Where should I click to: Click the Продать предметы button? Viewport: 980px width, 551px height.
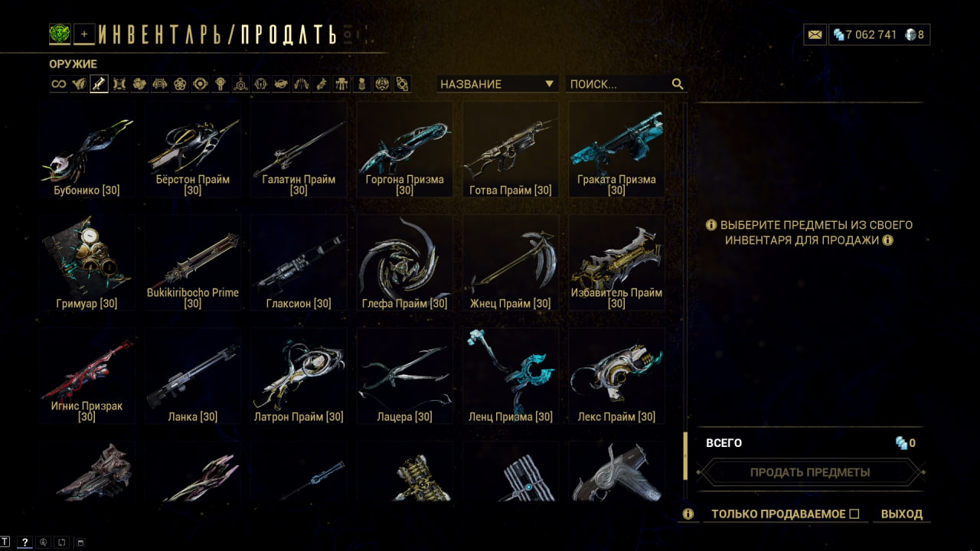pos(810,472)
